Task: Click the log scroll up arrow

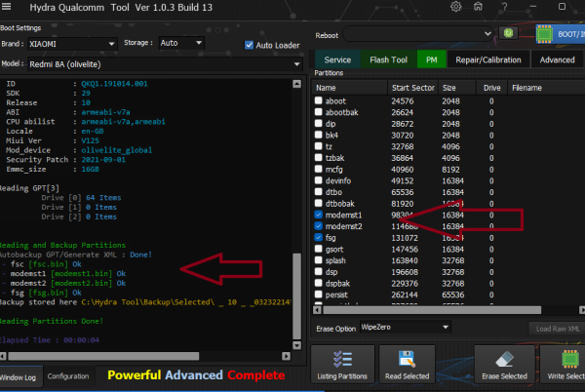Action: click(297, 84)
